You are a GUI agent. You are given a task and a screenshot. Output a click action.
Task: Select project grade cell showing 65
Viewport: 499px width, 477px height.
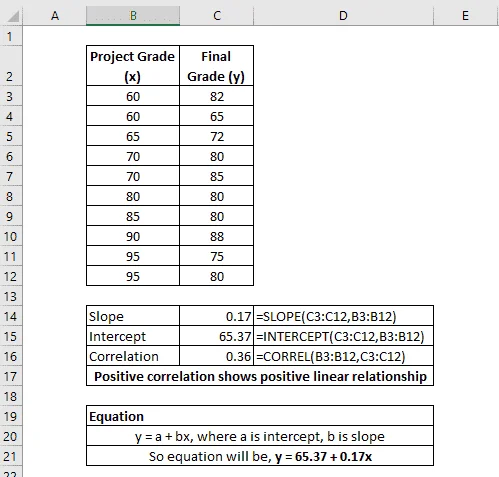click(x=133, y=136)
